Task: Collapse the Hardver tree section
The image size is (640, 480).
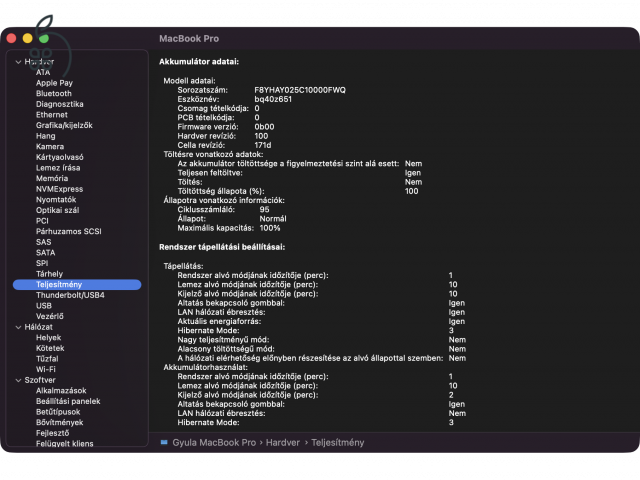Action: click(18, 62)
